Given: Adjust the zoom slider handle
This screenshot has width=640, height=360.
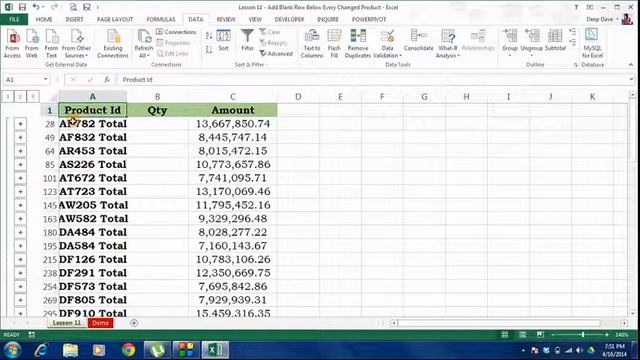Looking at the screenshot, I should [x=583, y=334].
